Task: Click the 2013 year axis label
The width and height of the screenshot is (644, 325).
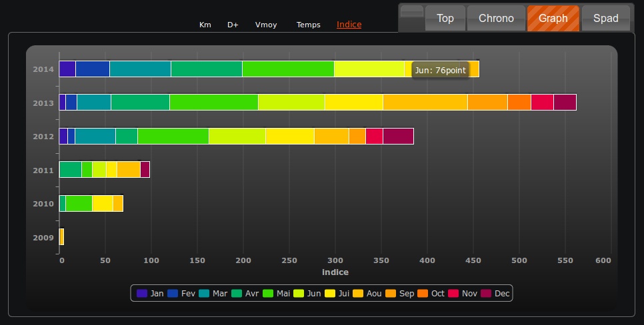Action: point(43,103)
